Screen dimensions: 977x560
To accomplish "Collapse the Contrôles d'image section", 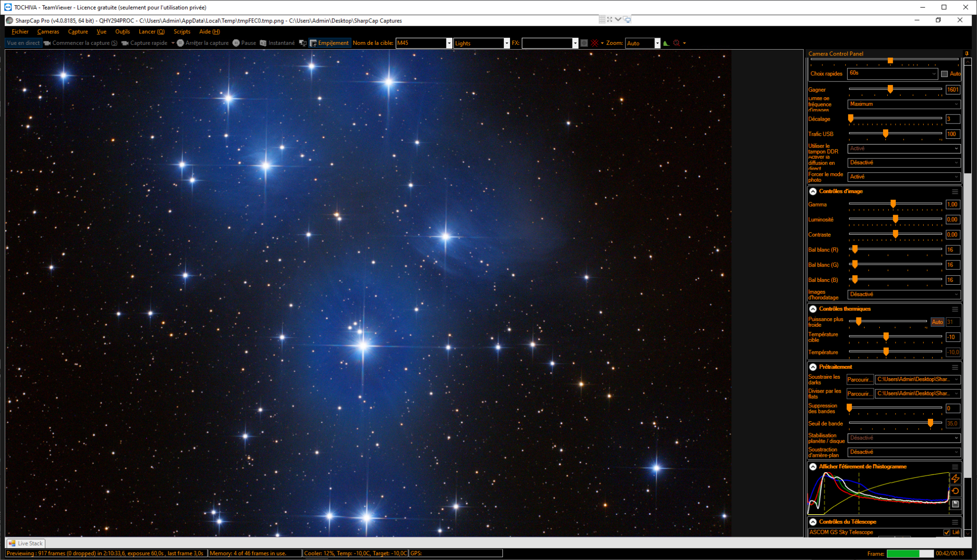I will pos(813,191).
